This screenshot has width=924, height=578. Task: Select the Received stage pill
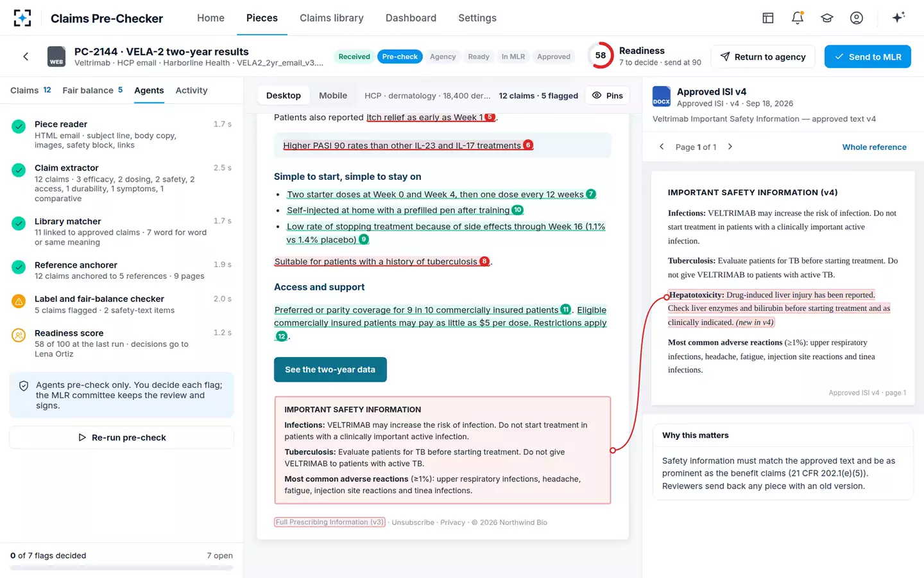click(x=354, y=57)
